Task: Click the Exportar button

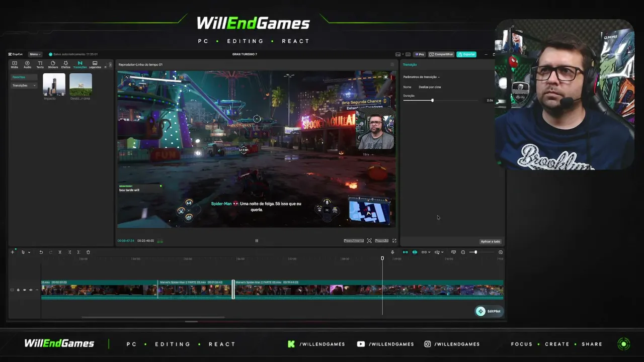Action: (x=466, y=54)
